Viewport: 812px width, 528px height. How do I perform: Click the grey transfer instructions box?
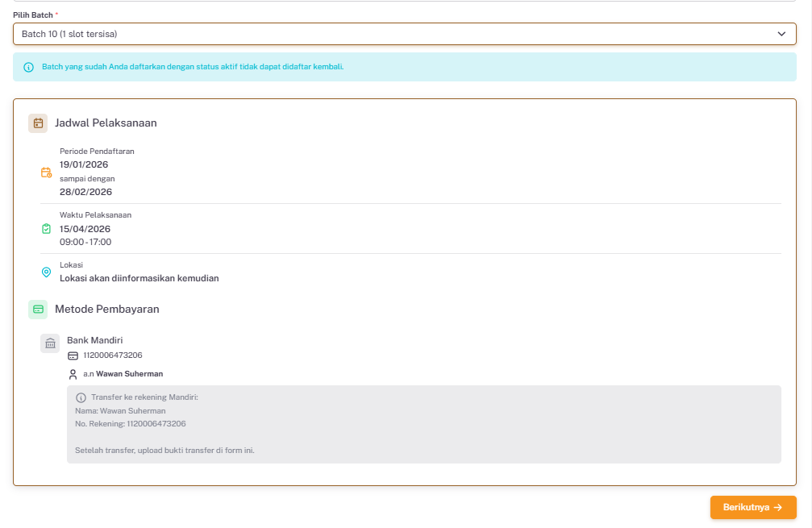(423, 435)
